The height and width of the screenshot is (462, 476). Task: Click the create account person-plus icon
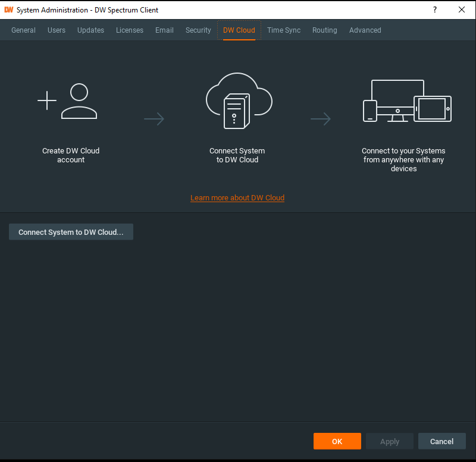(68, 102)
